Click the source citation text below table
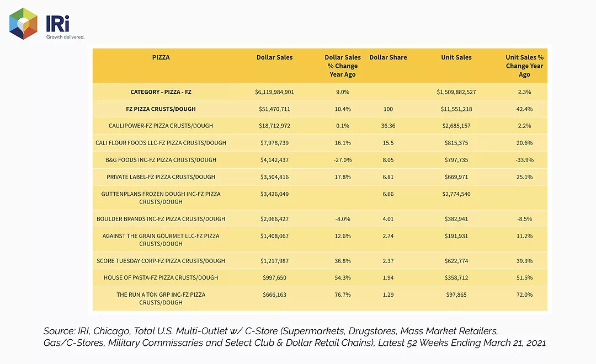 tap(295, 337)
